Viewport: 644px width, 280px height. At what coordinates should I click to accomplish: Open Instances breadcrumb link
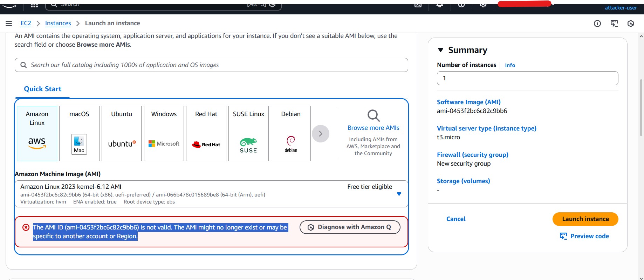pyautogui.click(x=58, y=23)
